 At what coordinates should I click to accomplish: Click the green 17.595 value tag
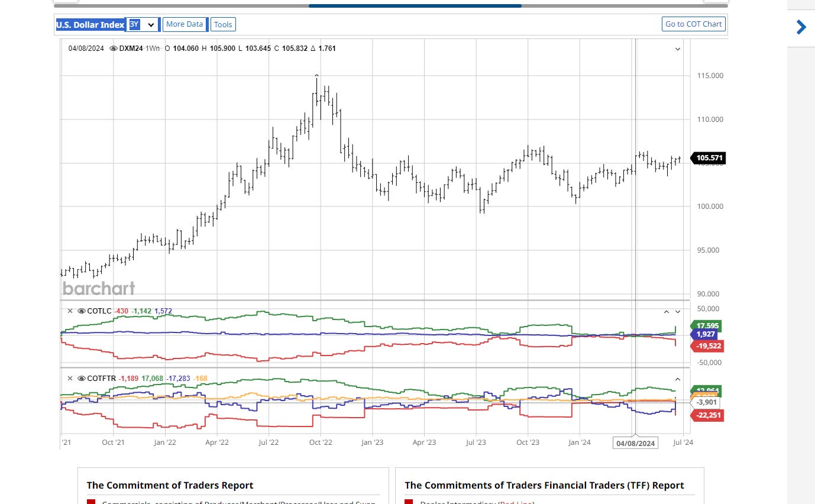(707, 325)
